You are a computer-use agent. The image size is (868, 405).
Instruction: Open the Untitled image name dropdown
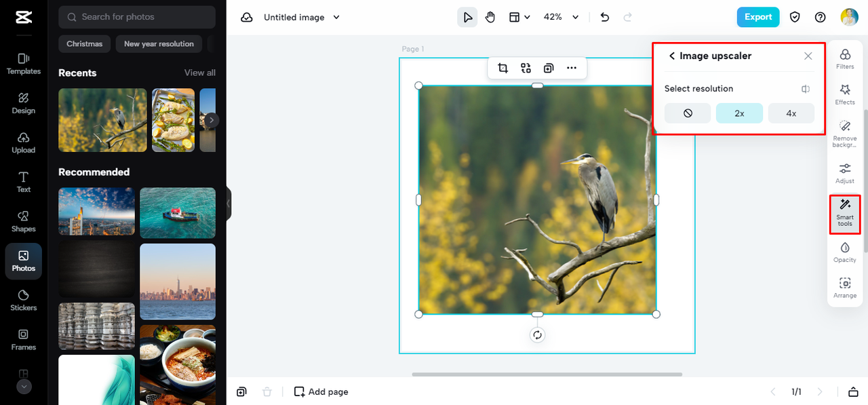(x=302, y=18)
